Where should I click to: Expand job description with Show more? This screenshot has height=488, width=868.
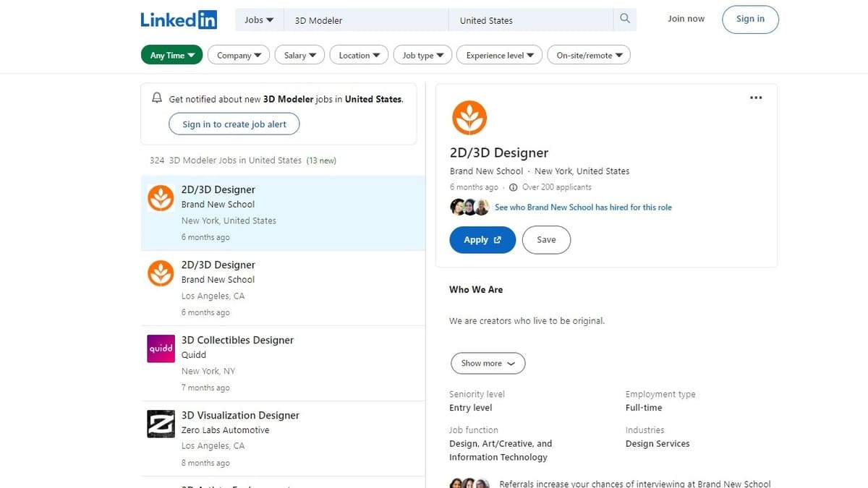click(x=488, y=363)
